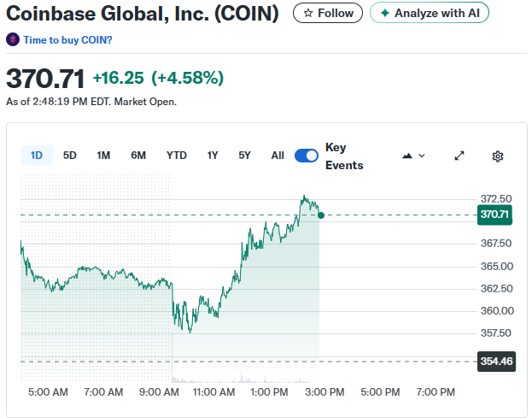
Task: Expand the chart type dropdown chevron
Action: tap(422, 156)
